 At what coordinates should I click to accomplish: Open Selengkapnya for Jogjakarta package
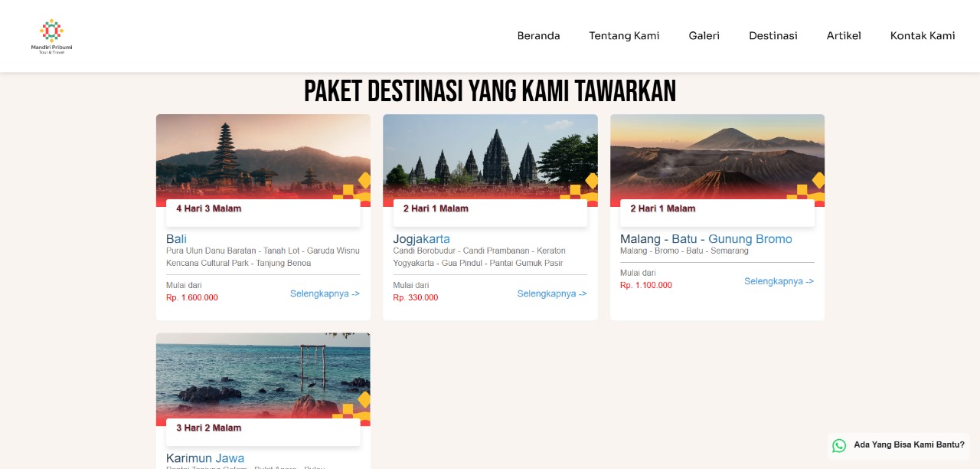tap(552, 294)
